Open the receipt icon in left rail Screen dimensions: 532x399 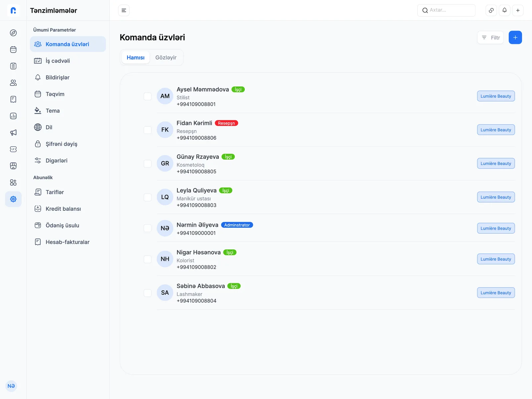(x=13, y=99)
